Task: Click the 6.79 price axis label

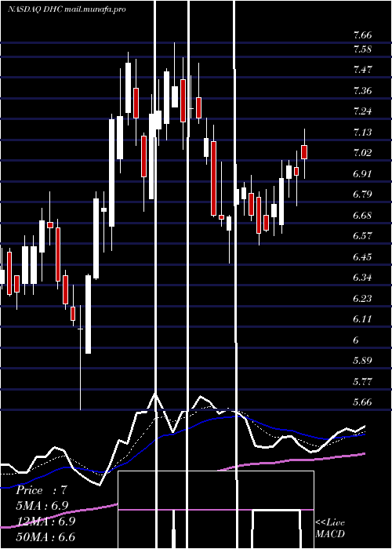Action: (x=362, y=195)
